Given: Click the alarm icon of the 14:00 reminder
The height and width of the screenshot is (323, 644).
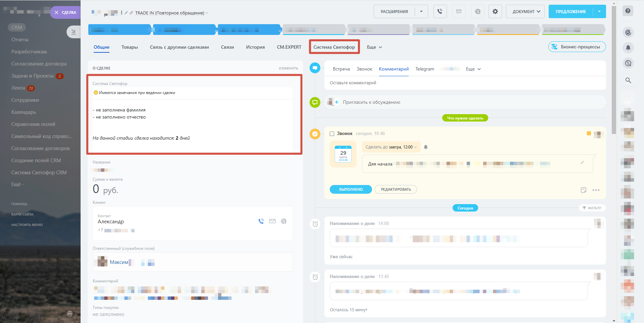Looking at the screenshot, I should pos(315,224).
